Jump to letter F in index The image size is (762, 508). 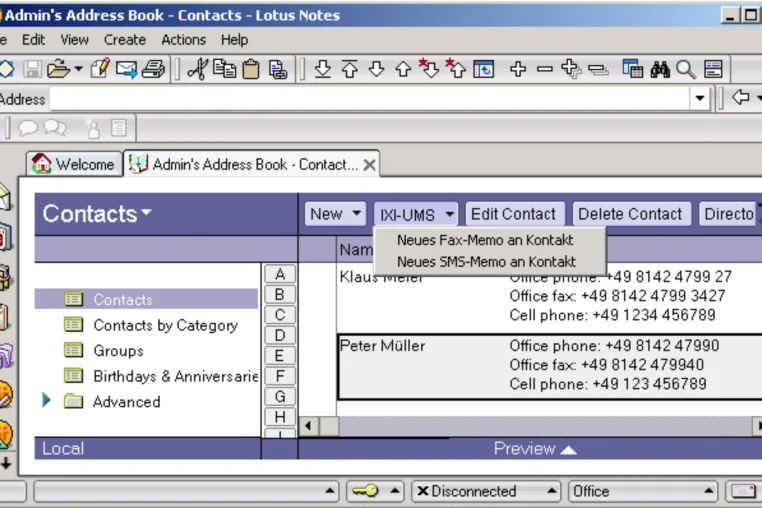coord(279,376)
